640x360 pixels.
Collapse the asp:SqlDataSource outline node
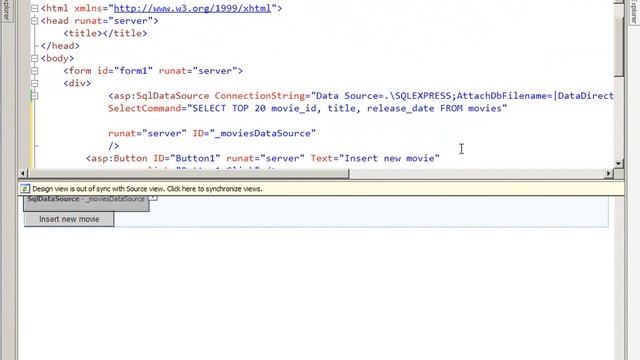pos(35,96)
